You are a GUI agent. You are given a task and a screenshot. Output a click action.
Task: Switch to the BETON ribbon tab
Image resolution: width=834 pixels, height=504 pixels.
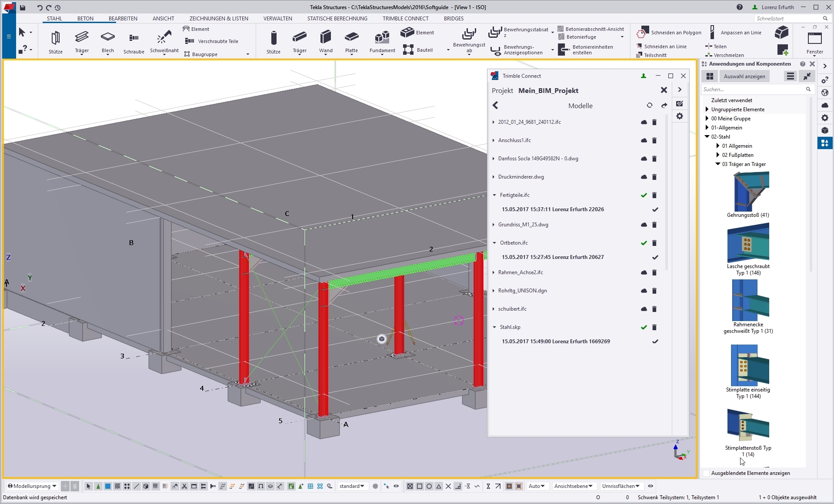click(x=85, y=19)
